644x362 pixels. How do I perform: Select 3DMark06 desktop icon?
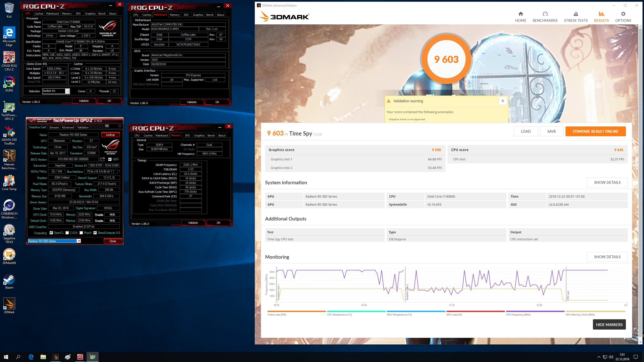[9, 257]
